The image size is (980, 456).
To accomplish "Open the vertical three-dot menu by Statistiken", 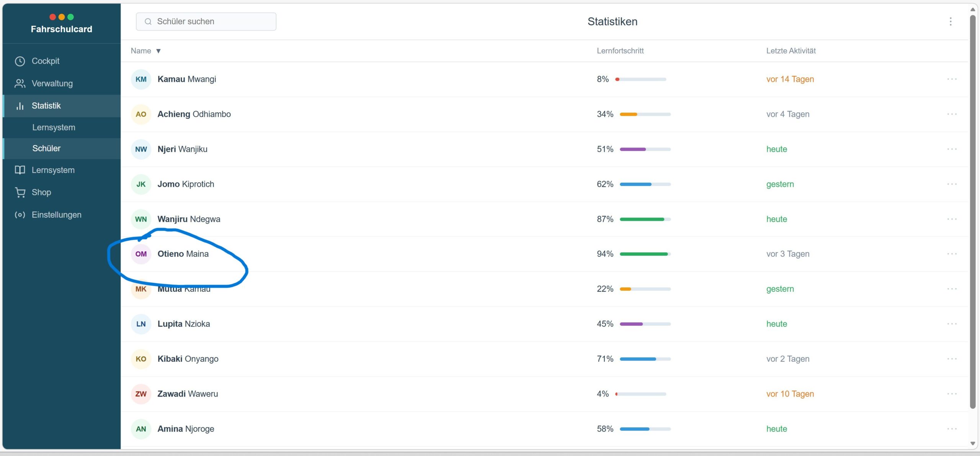I will pos(950,21).
